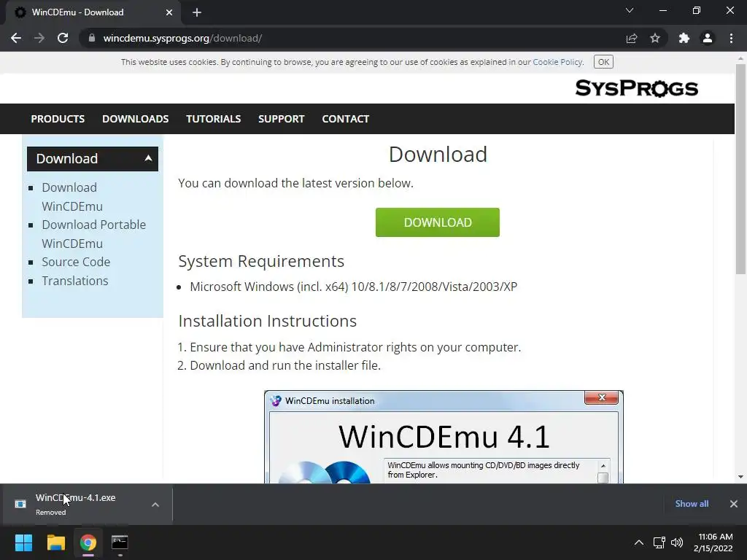
Task: Open the DOWNLOADS menu
Action: pyautogui.click(x=135, y=119)
